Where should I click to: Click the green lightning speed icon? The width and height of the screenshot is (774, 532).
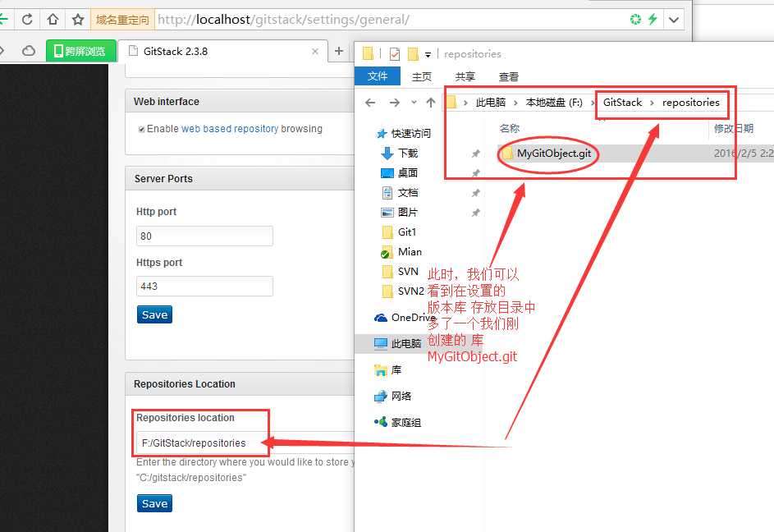[653, 19]
